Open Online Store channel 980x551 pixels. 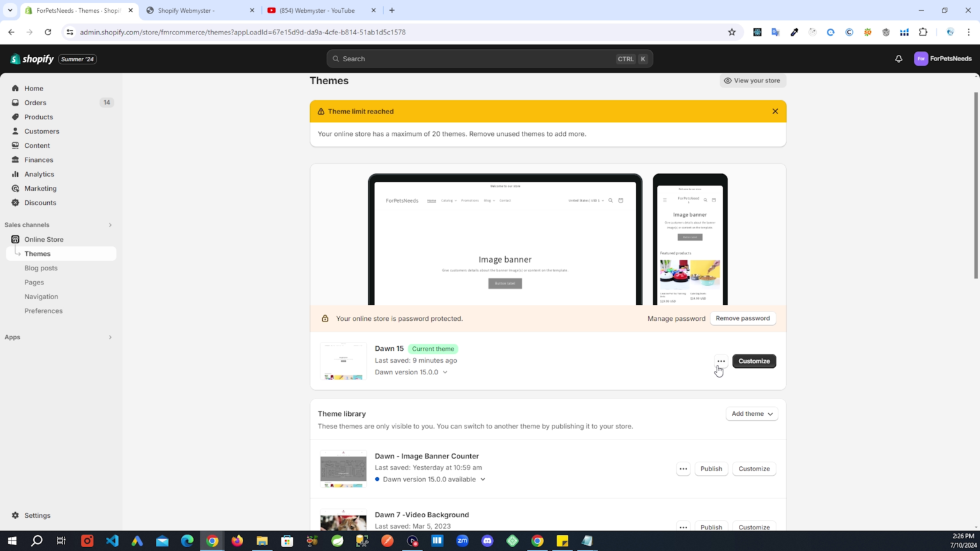pos(61,240)
